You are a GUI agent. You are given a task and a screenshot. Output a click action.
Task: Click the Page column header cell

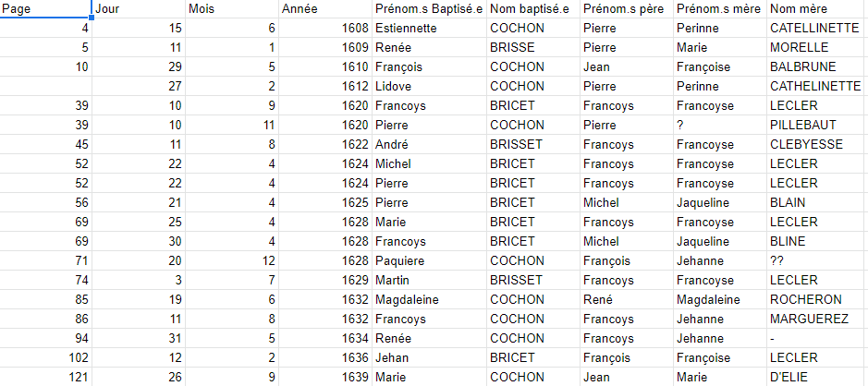(x=44, y=8)
